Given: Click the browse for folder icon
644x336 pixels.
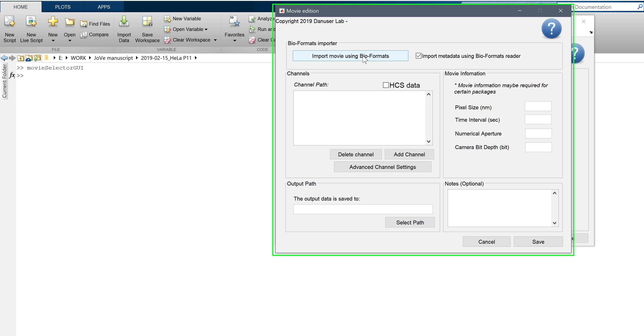Looking at the screenshot, I should click(x=37, y=58).
